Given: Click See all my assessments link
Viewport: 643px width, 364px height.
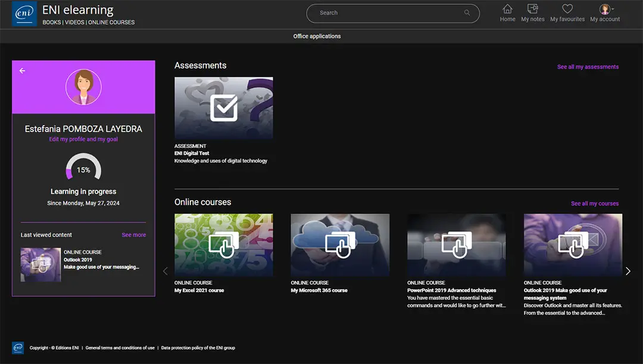Looking at the screenshot, I should pos(588,67).
